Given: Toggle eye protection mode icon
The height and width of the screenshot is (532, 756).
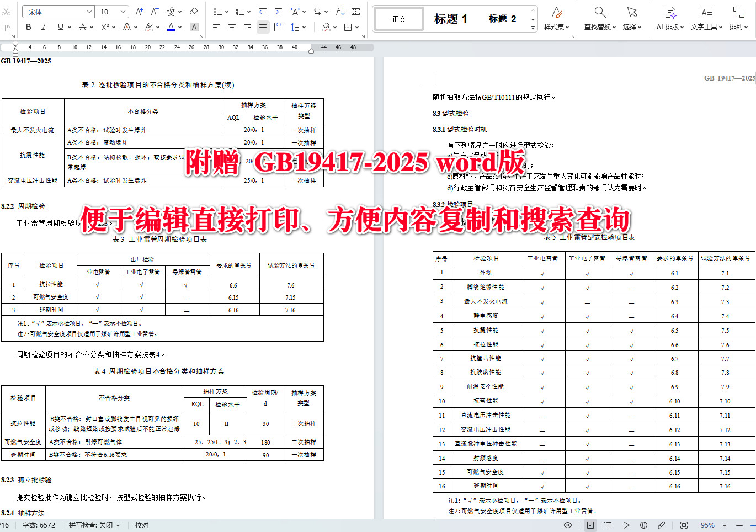Looking at the screenshot, I should click(x=568, y=525).
